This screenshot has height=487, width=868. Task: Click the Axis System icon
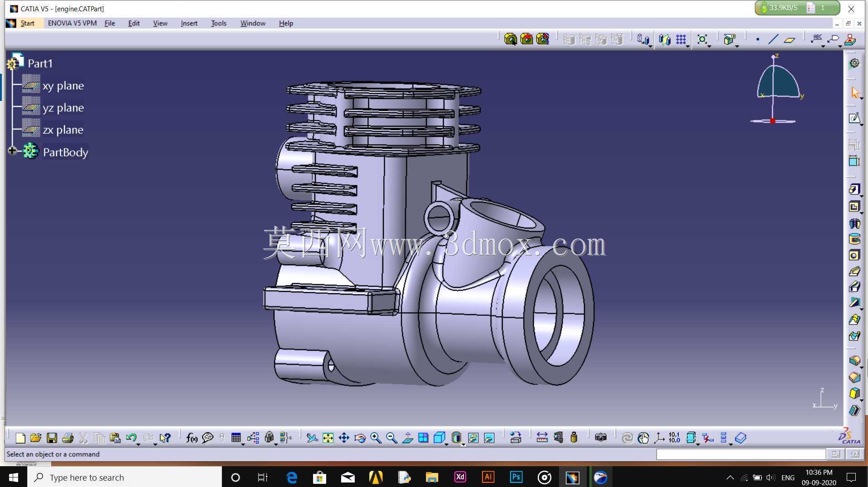[x=659, y=438]
